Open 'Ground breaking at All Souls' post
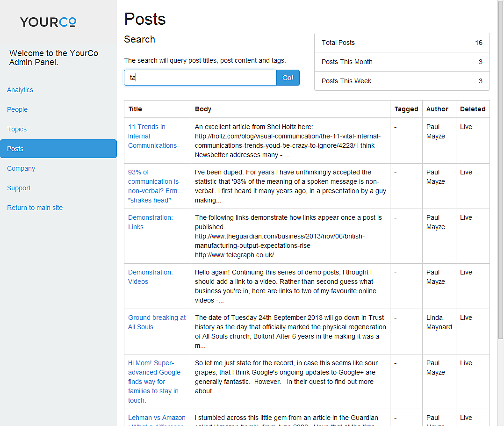The height and width of the screenshot is (426, 504). tap(157, 322)
